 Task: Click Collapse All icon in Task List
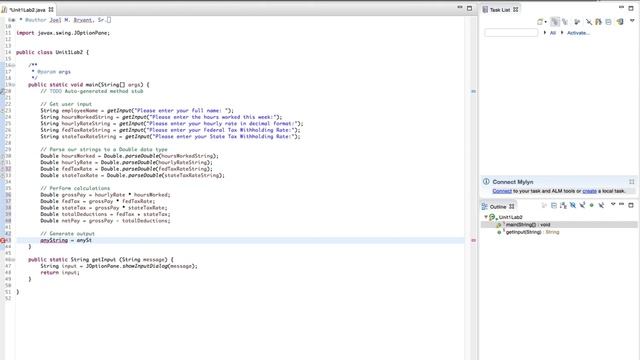609,22
